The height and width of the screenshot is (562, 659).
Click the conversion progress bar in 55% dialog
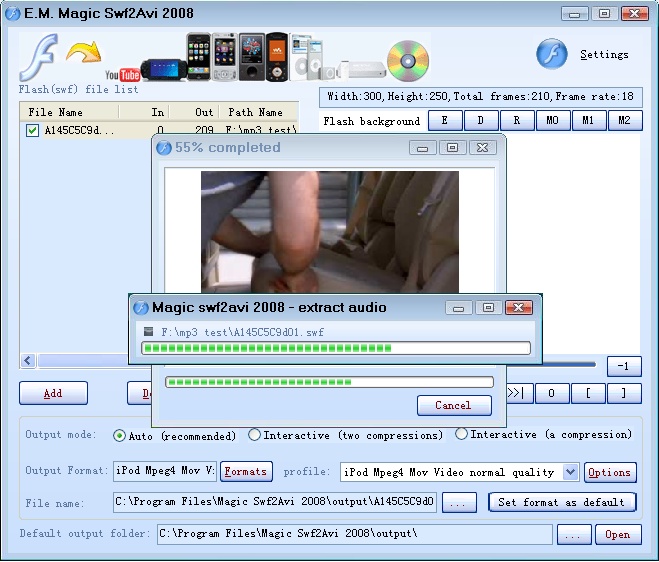click(x=330, y=382)
